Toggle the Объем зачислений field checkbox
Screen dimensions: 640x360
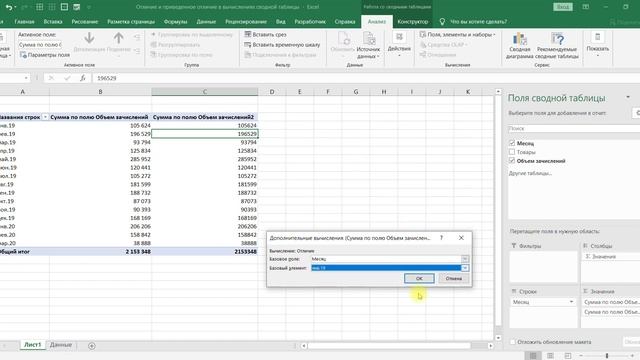[x=512, y=161]
